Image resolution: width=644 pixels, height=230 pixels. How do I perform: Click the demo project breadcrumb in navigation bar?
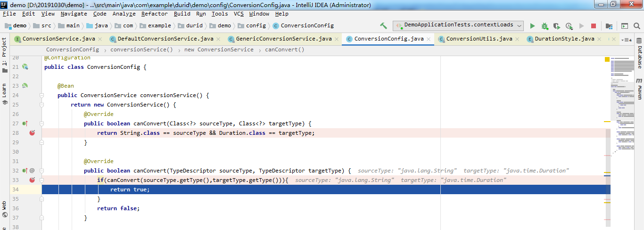[16, 26]
